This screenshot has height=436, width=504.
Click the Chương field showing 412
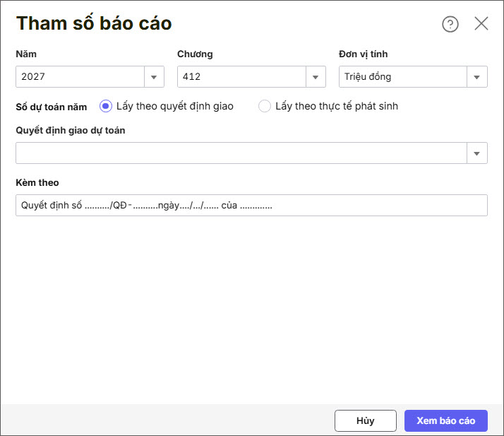tap(241, 77)
